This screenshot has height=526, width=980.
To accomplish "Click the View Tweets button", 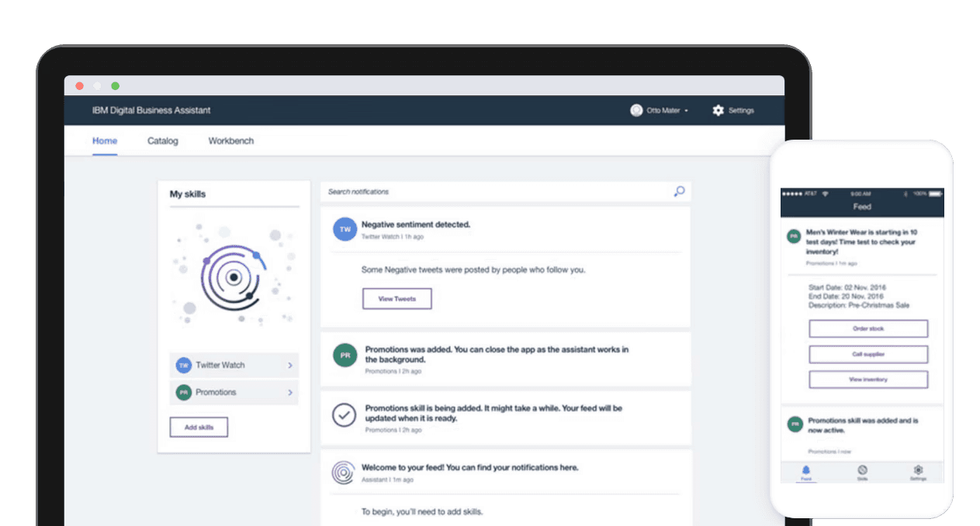I will point(397,299).
